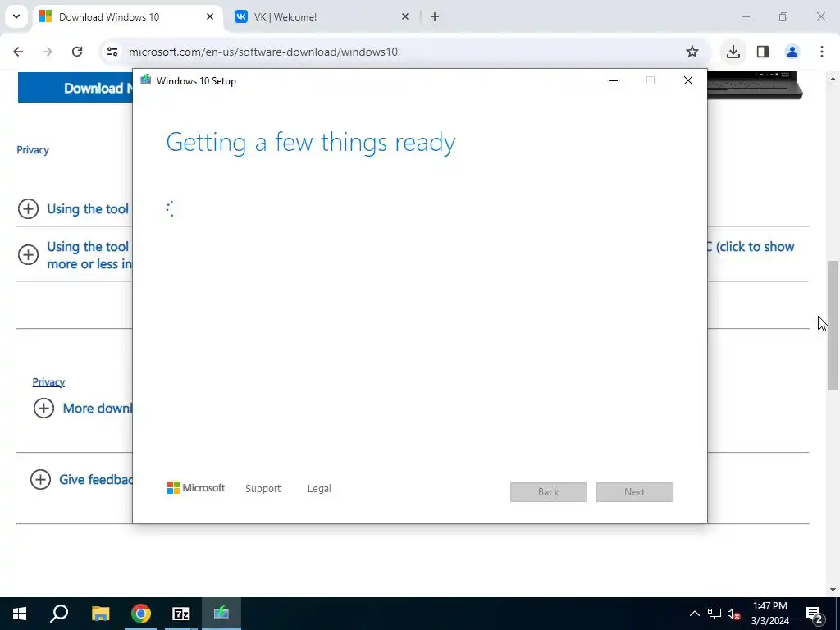Click the Next button in Setup
The height and width of the screenshot is (630, 840).
(634, 492)
